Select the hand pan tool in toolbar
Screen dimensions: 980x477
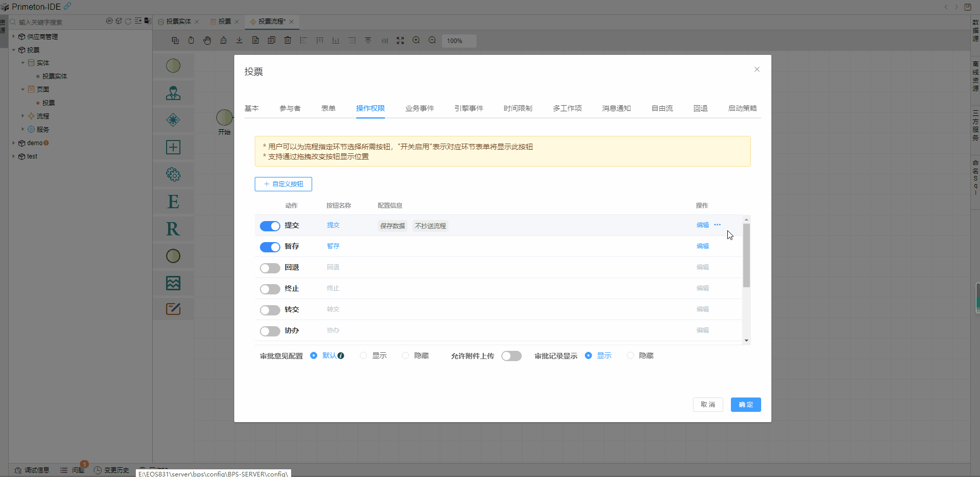pos(207,41)
